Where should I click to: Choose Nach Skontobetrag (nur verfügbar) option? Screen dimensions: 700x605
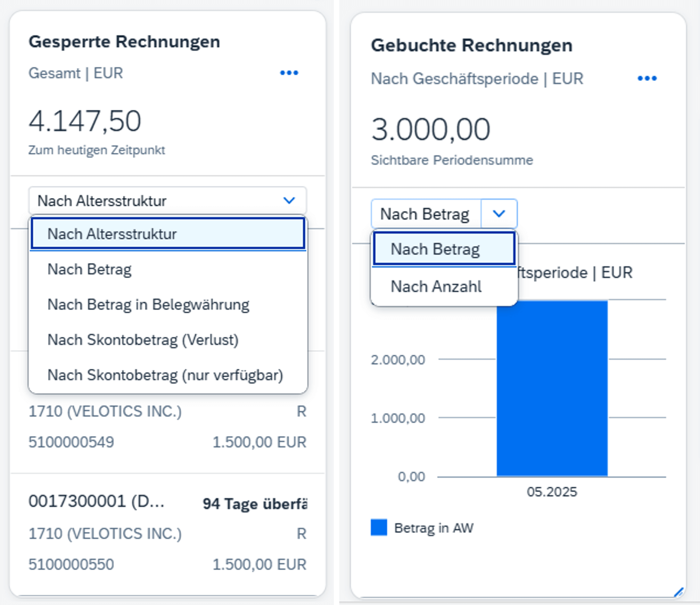tap(165, 375)
